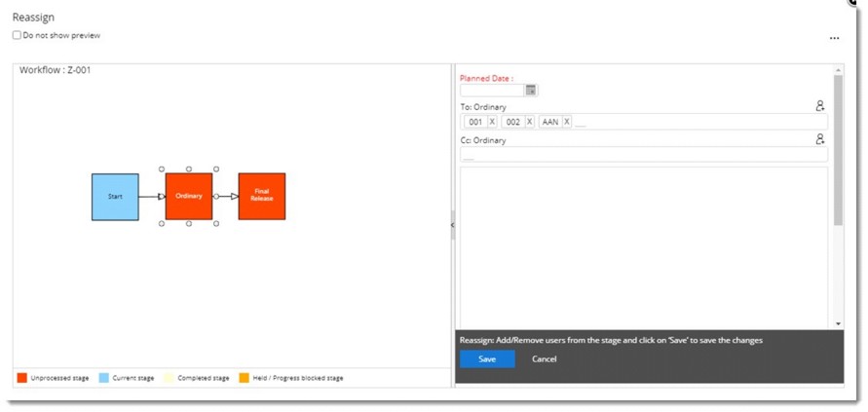Select the Start stage node
This screenshot has height=412, width=868.
coord(115,196)
